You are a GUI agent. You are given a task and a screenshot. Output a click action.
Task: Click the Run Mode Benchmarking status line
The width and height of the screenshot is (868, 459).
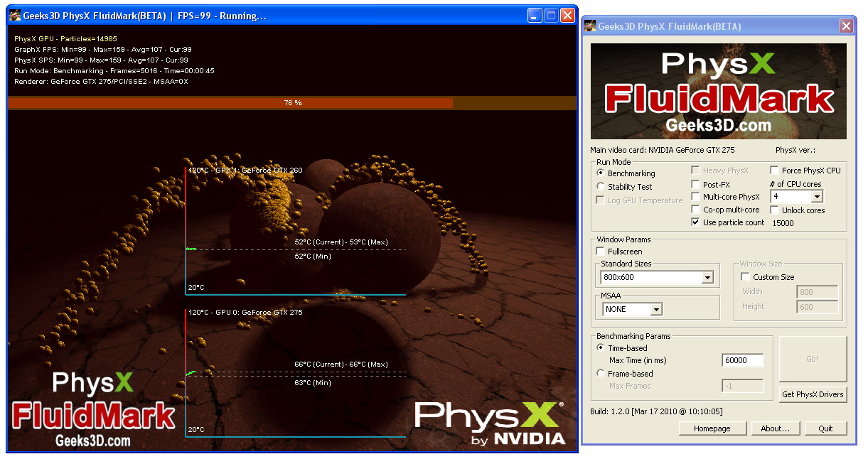tap(114, 71)
